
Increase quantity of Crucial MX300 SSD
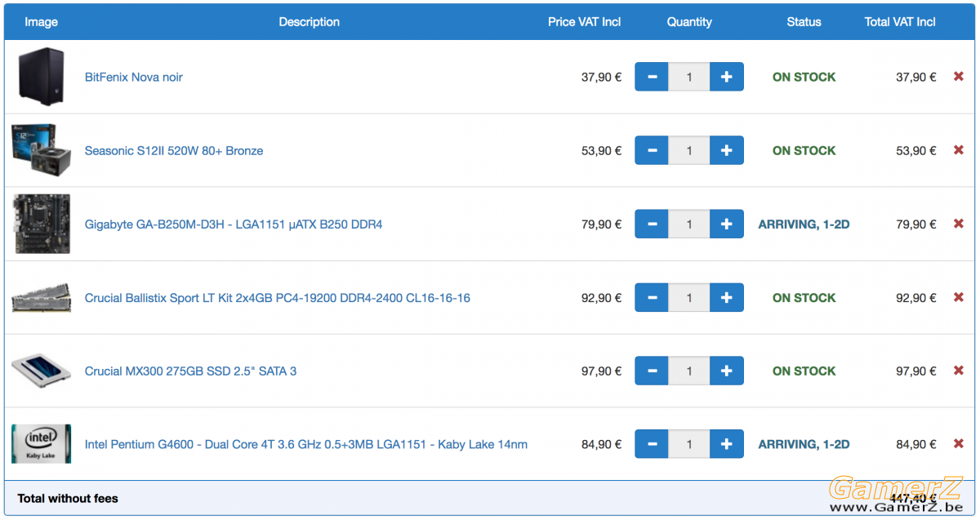(727, 371)
